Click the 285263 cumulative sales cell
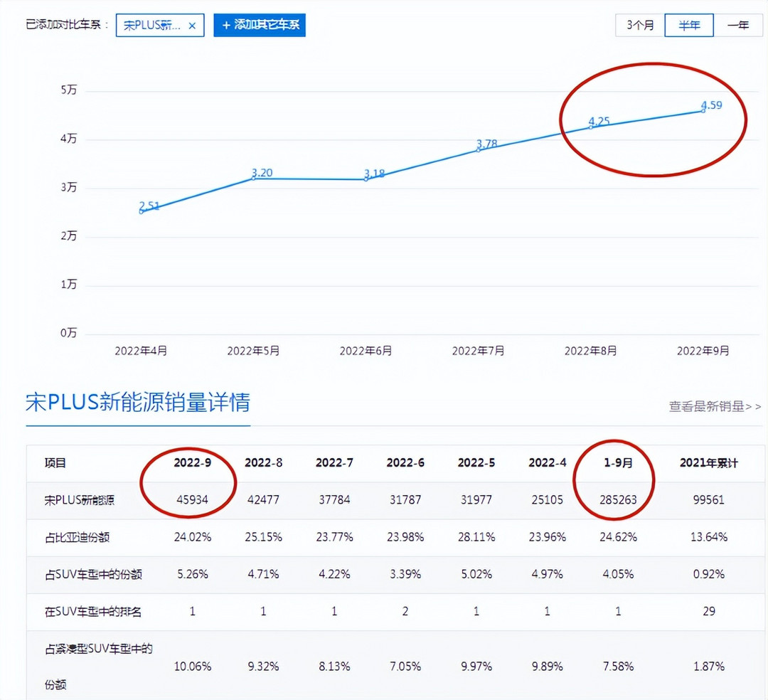The height and width of the screenshot is (700, 768). click(x=618, y=499)
